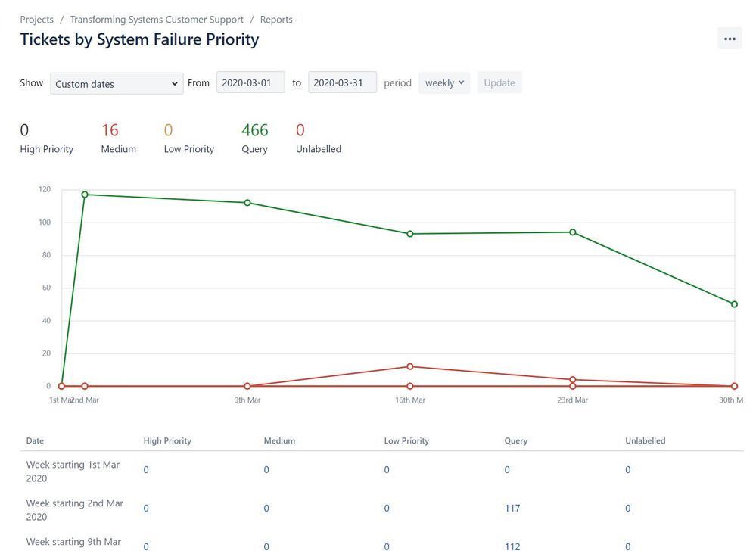Screen dimensions: 756x551
Task: Click the Date column header
Action: (x=36, y=440)
